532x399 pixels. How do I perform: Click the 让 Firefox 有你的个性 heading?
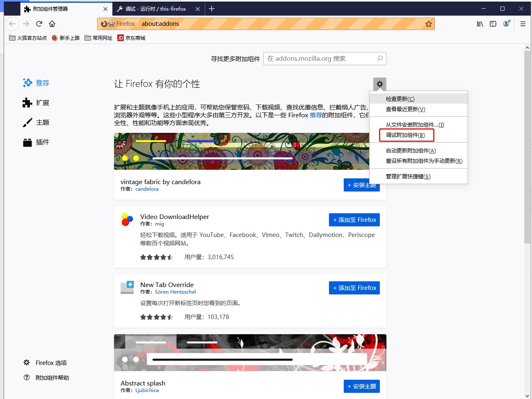[157, 84]
